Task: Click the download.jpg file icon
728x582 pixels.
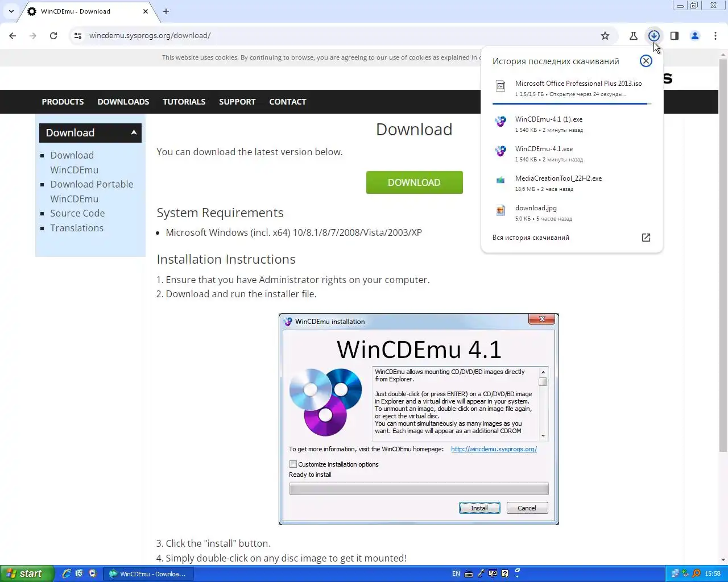Action: pyautogui.click(x=500, y=211)
